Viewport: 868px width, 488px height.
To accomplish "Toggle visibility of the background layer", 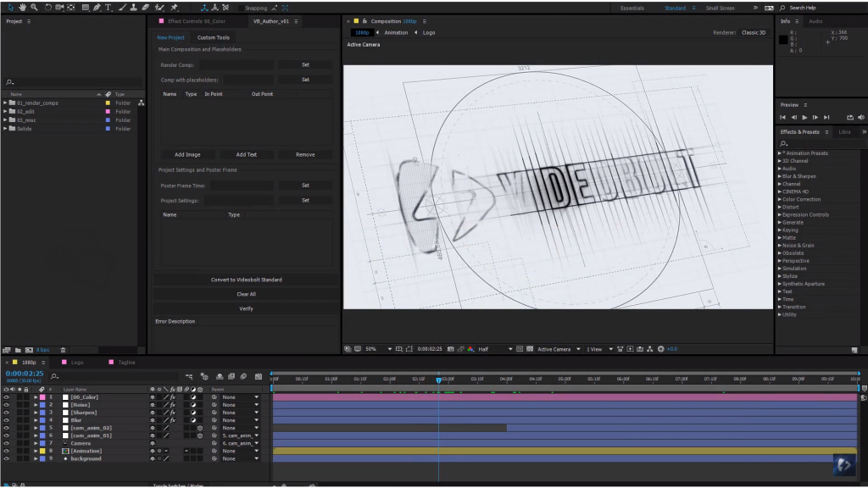I will click(6, 458).
